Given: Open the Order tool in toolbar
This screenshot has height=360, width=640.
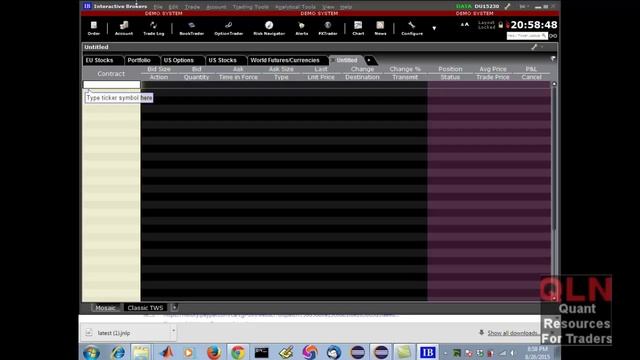Looking at the screenshot, I should [x=93, y=28].
